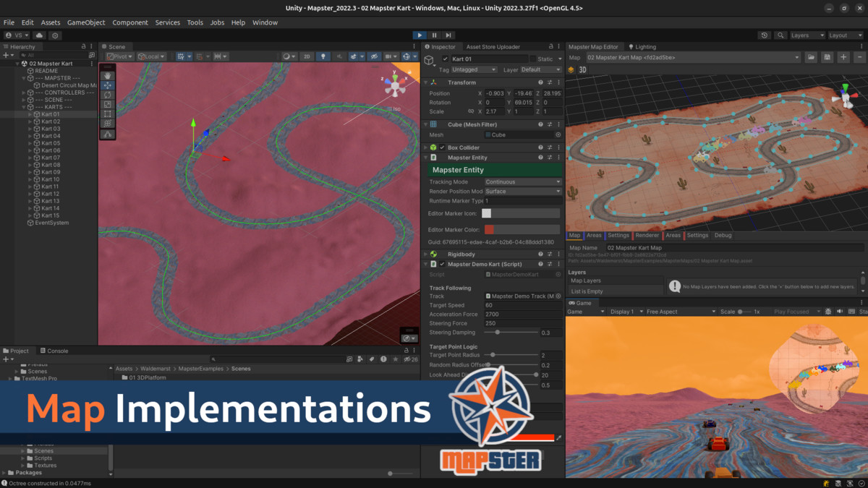The image size is (868, 488).
Task: Open the Renderer tab in Map Editor
Action: click(x=647, y=235)
